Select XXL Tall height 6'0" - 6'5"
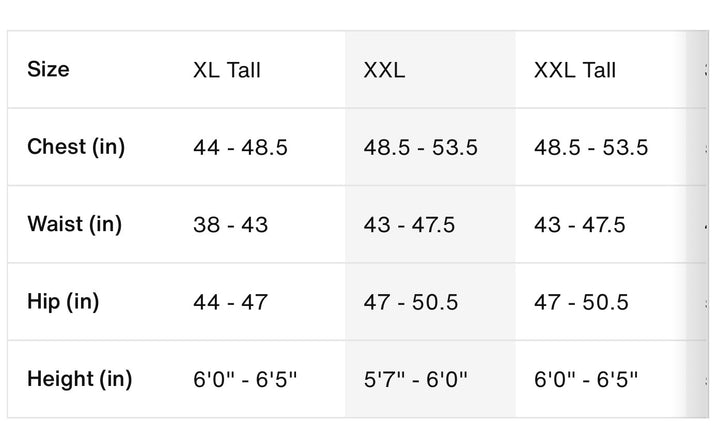 pyautogui.click(x=586, y=380)
